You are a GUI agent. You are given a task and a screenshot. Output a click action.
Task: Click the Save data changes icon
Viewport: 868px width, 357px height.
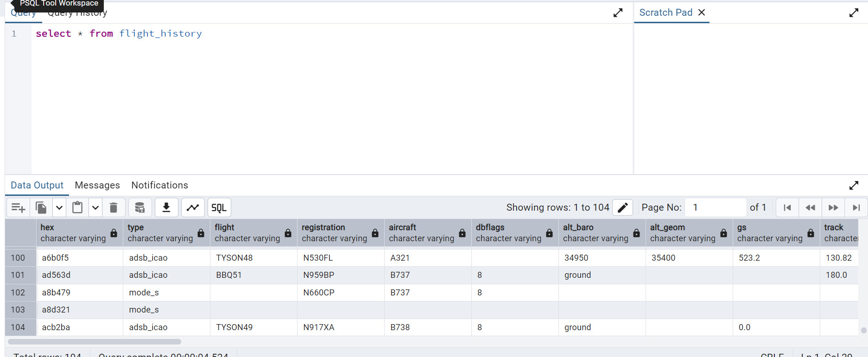(140, 207)
